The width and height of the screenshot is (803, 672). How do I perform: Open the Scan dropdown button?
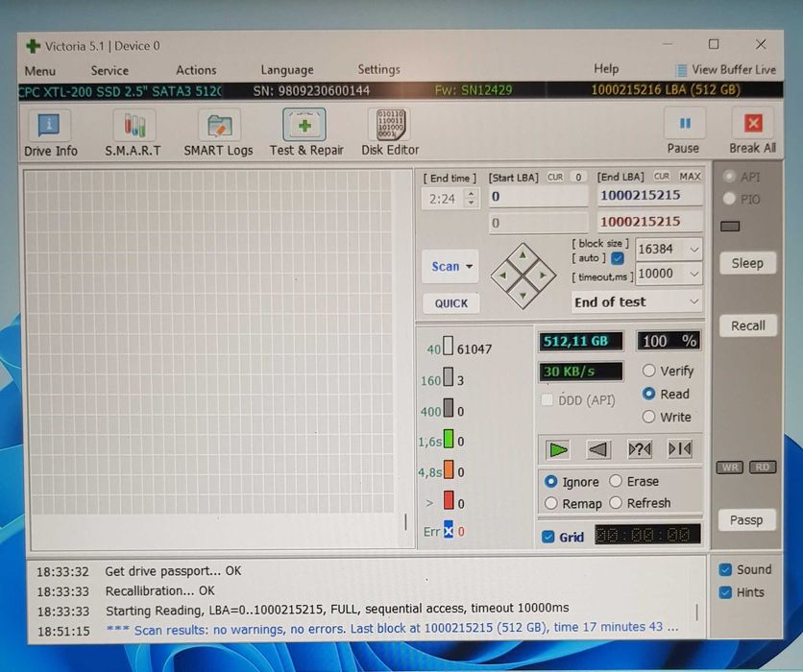pos(450,267)
